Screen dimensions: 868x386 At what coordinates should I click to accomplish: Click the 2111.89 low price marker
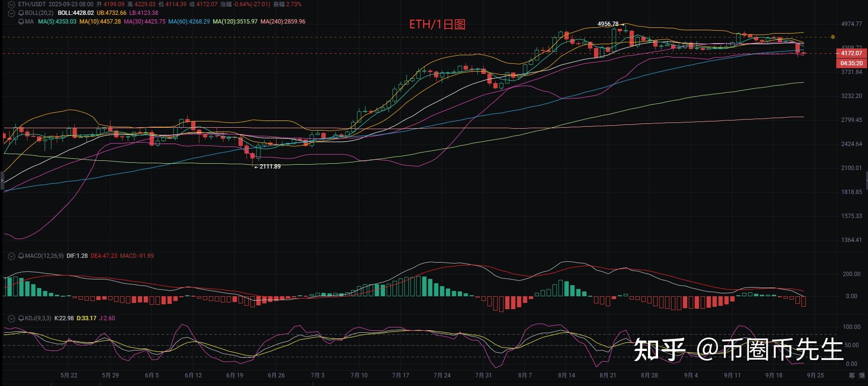[x=270, y=167]
